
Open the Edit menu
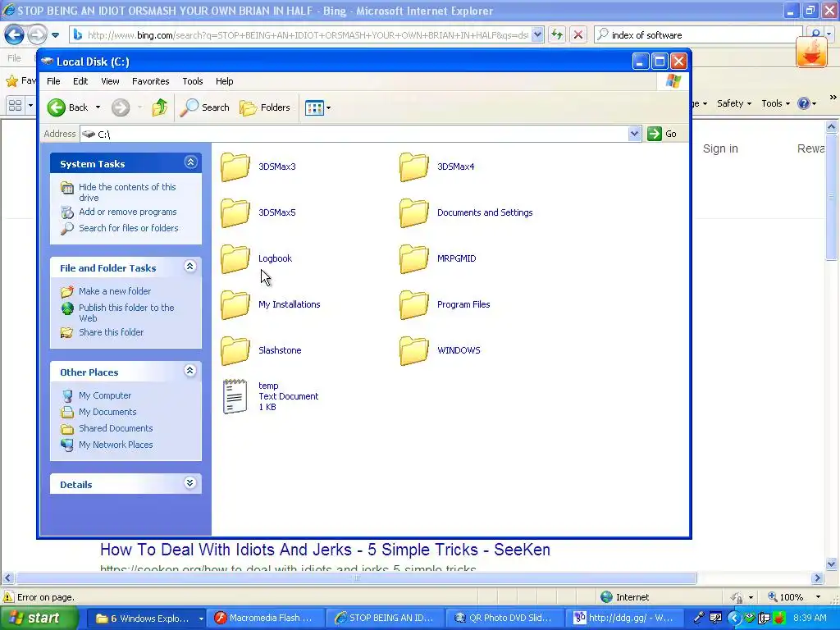pyautogui.click(x=80, y=81)
